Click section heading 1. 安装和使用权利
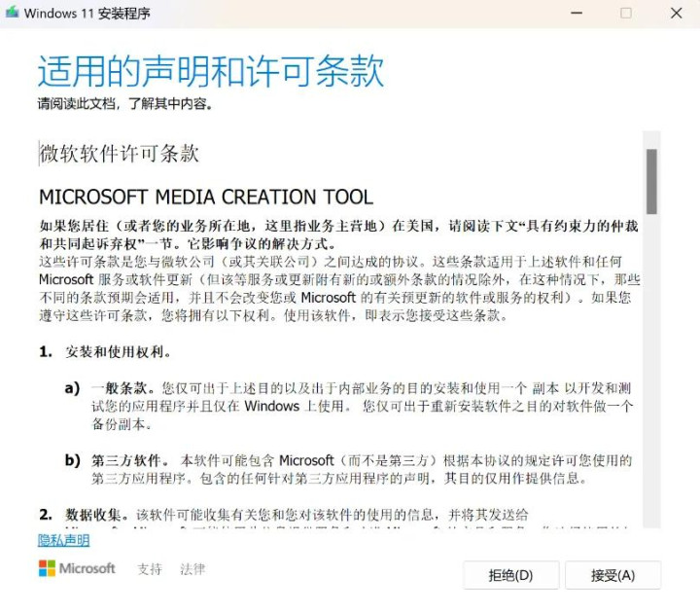This screenshot has height=612, width=700. pos(105,352)
